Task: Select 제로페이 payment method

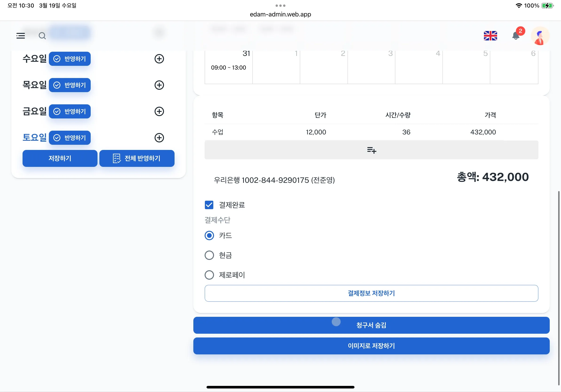Action: click(x=209, y=275)
